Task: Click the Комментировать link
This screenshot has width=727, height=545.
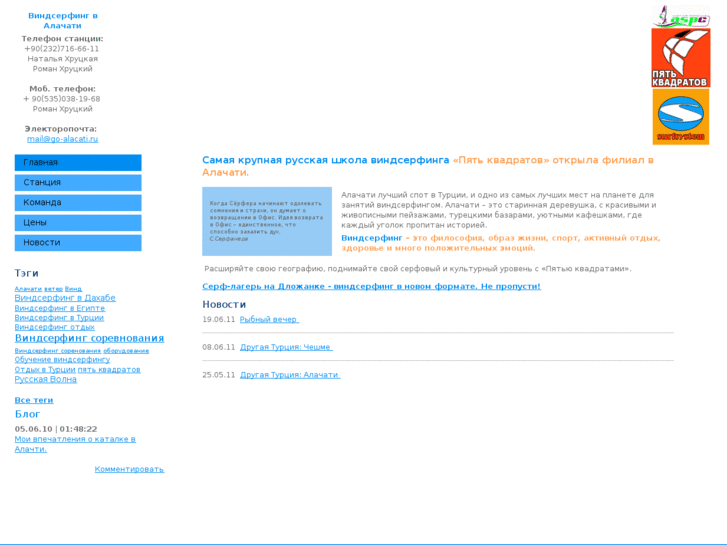Action: (129, 469)
